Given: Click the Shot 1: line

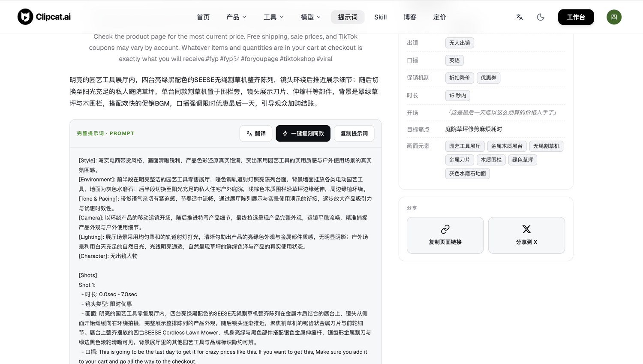Looking at the screenshot, I should point(87,285).
